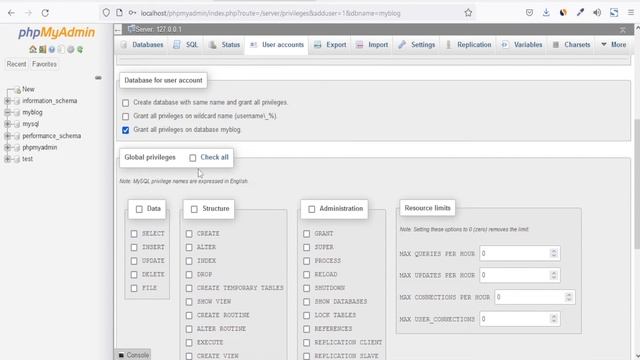Viewport: 640px width, 360px height.
Task: Open the browser hamburger menu
Action: [631, 13]
